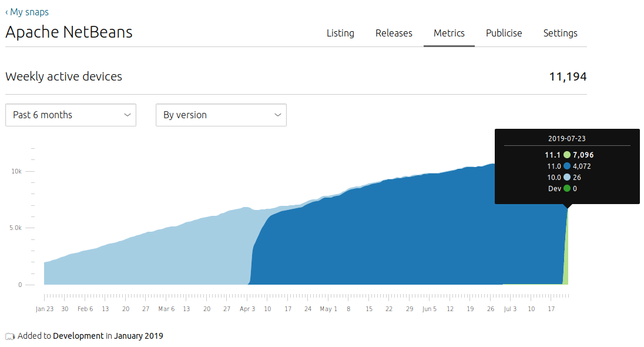Click the Added to Development text
The width and height of the screenshot is (644, 347).
click(x=90, y=336)
